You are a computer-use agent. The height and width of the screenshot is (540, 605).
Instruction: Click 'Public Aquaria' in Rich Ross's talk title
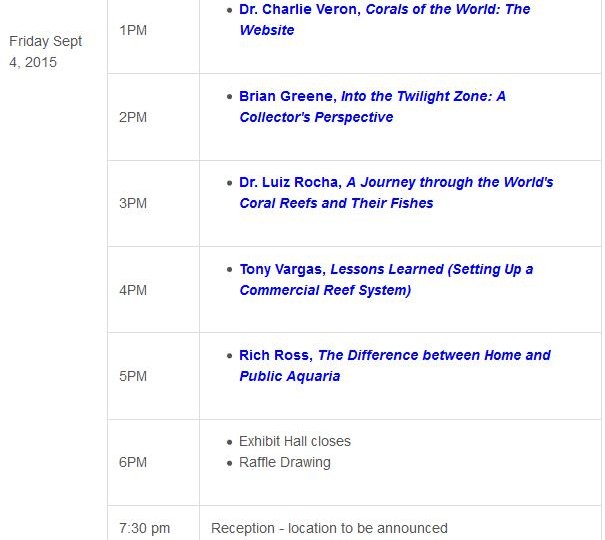coord(290,376)
